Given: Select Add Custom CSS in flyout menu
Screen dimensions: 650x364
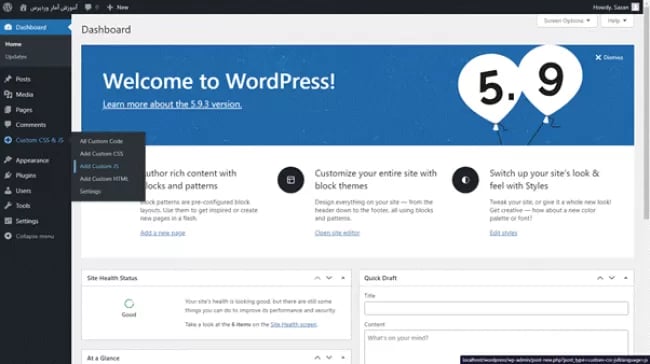Looking at the screenshot, I should [101, 154].
